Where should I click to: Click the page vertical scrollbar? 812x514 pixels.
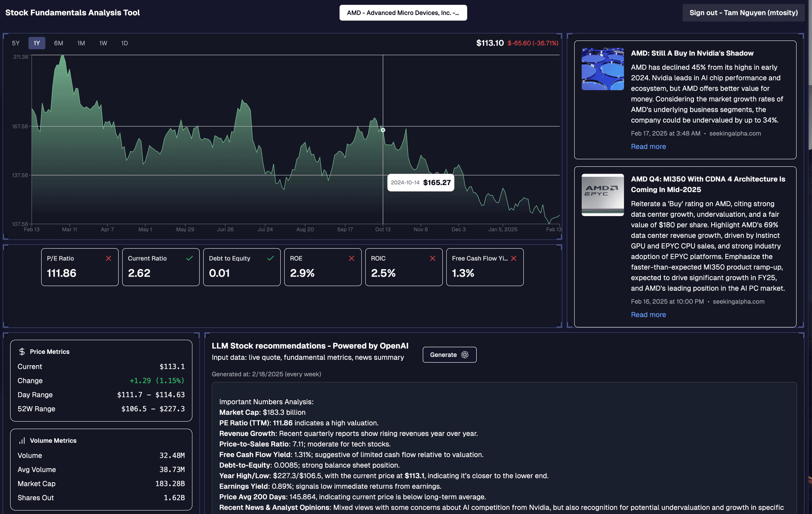tap(810, 75)
